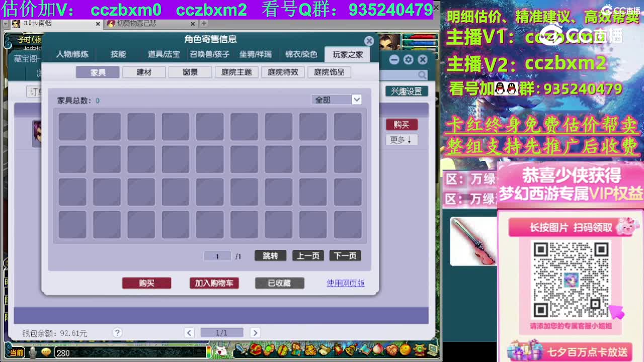The width and height of the screenshot is (644, 362).
Task: Open the 使用网页版 link
Action: 346,283
